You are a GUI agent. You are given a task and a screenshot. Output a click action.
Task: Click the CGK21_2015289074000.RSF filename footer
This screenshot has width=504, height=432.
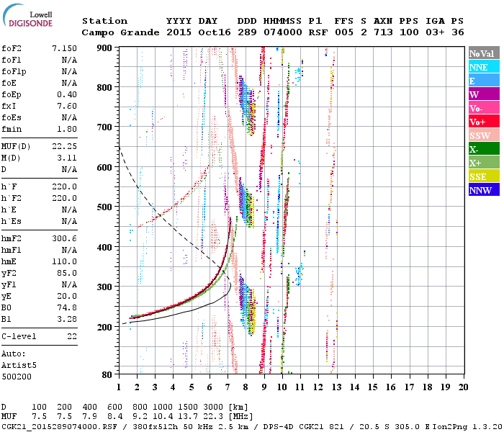coord(59,427)
